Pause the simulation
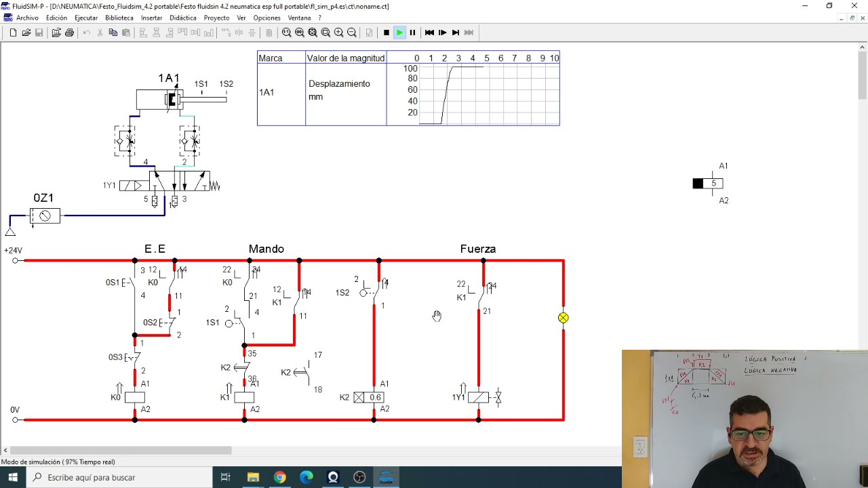The height and width of the screenshot is (488, 868). (x=412, y=33)
